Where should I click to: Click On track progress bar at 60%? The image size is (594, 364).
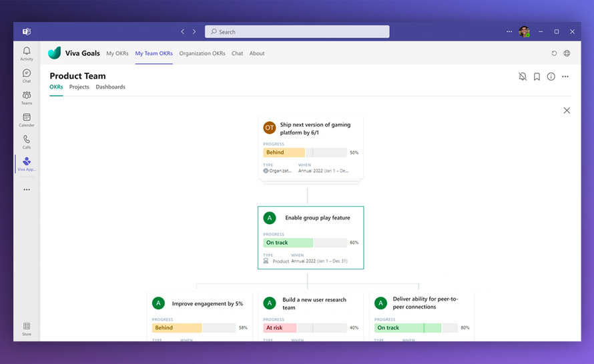click(x=305, y=243)
